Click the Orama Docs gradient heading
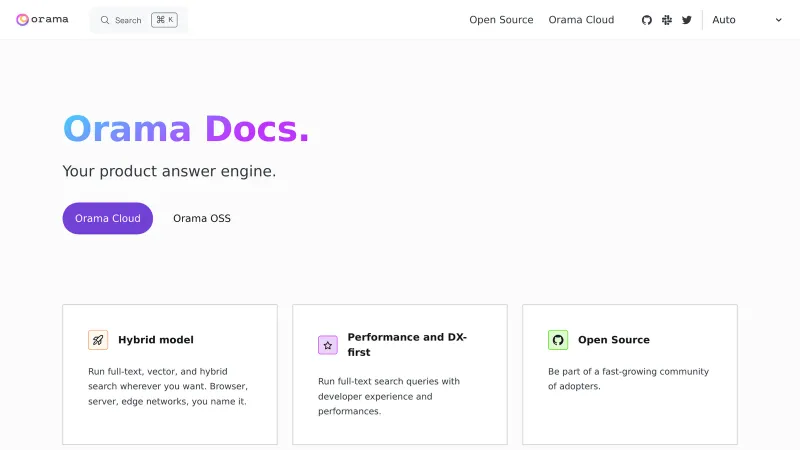Viewport: 800px width, 450px height. click(x=186, y=129)
